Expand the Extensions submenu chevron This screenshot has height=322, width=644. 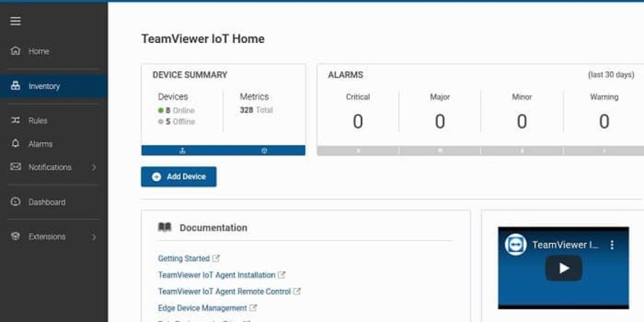[x=94, y=237]
